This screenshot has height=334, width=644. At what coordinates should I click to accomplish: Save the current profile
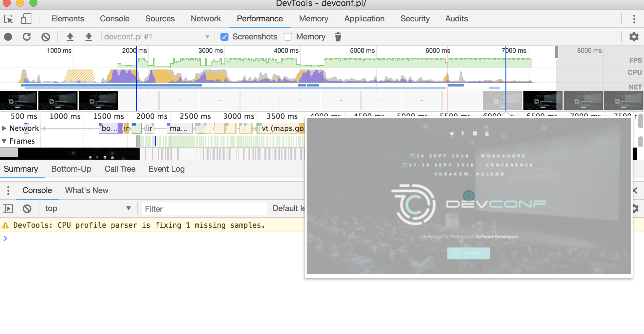(x=89, y=37)
